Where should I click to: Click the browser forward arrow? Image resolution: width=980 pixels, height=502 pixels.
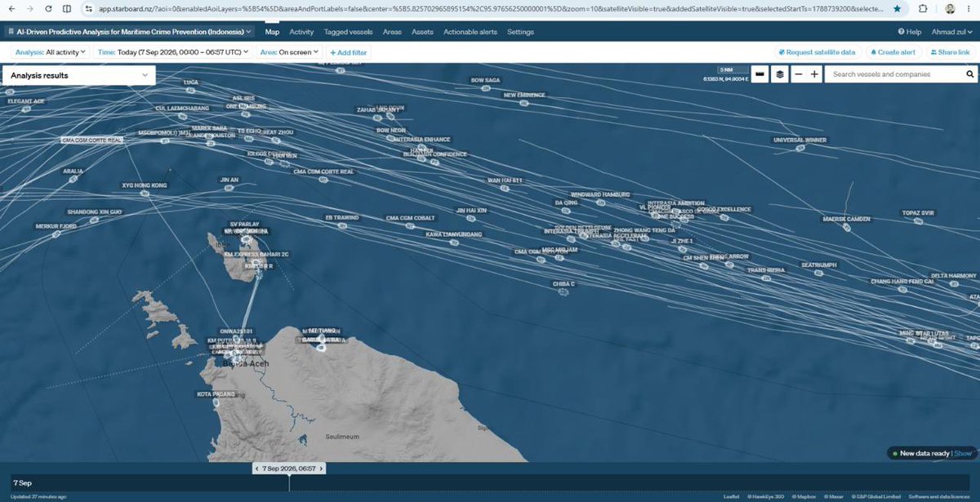tap(30, 9)
